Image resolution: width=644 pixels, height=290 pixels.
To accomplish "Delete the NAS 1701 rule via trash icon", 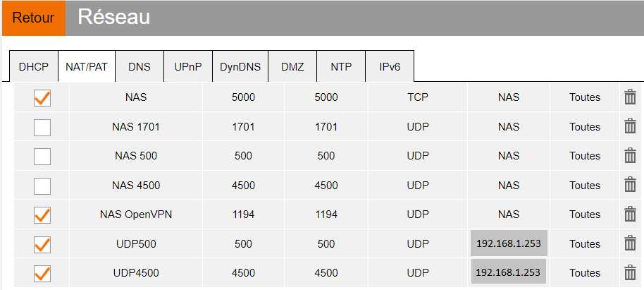I will [x=630, y=127].
